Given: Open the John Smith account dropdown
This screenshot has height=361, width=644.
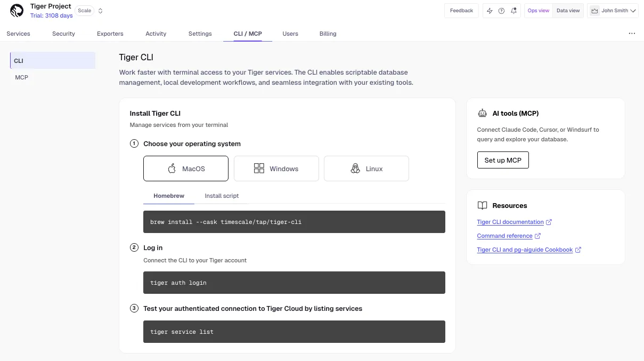Looking at the screenshot, I should 613,11.
